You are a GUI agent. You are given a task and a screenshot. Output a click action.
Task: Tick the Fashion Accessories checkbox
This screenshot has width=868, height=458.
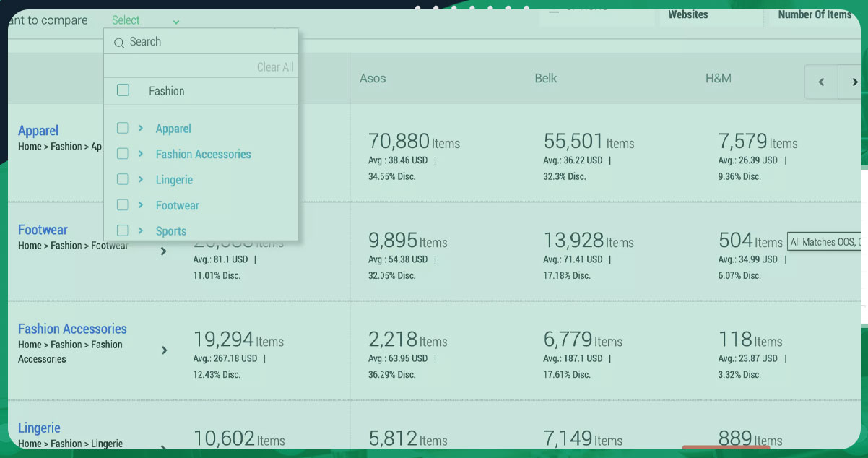(x=123, y=153)
